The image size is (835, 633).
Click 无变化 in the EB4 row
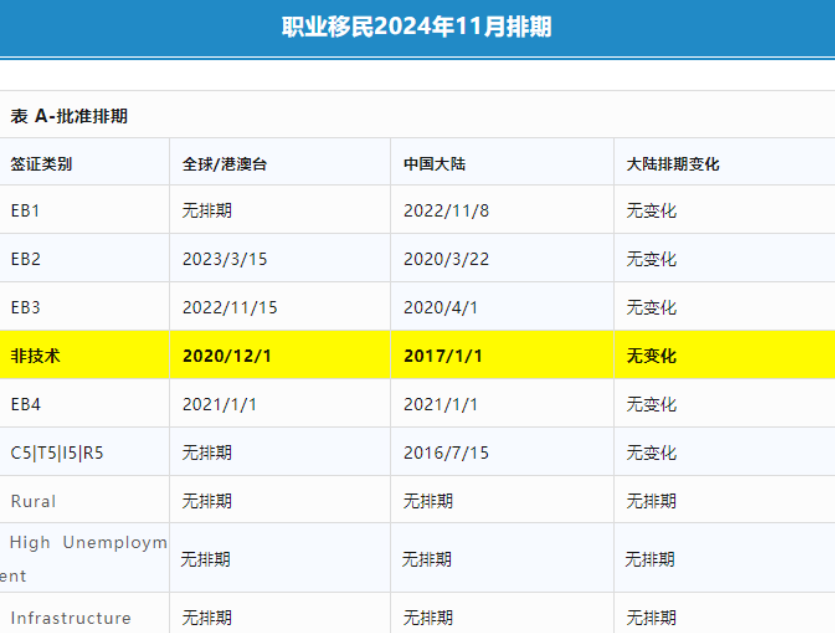tap(651, 405)
